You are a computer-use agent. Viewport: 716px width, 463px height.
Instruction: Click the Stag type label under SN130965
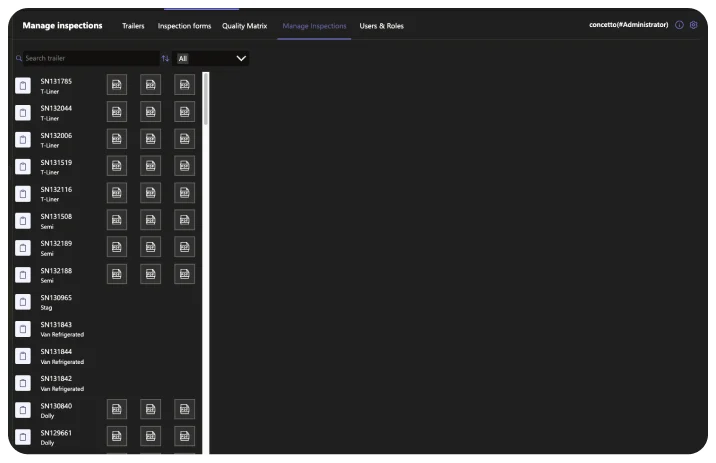[46, 308]
